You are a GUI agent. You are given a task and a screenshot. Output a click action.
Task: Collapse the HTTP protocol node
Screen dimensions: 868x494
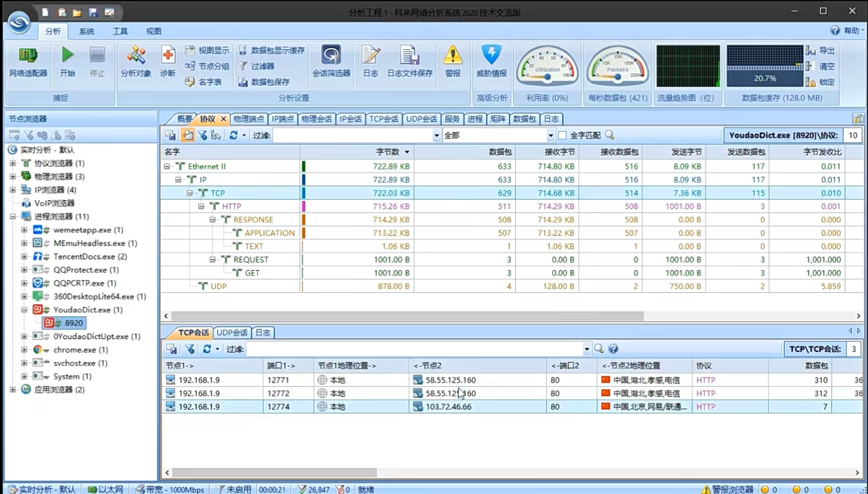pyautogui.click(x=201, y=206)
